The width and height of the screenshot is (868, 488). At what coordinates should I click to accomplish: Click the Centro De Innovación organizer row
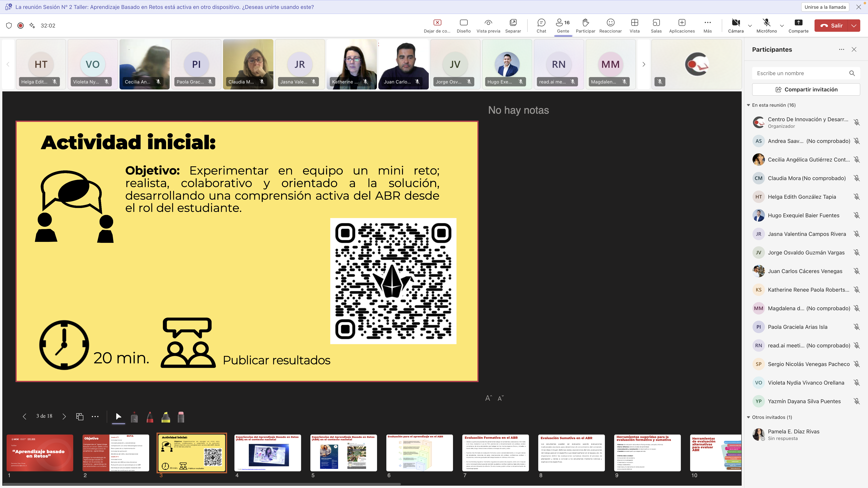[806, 123]
